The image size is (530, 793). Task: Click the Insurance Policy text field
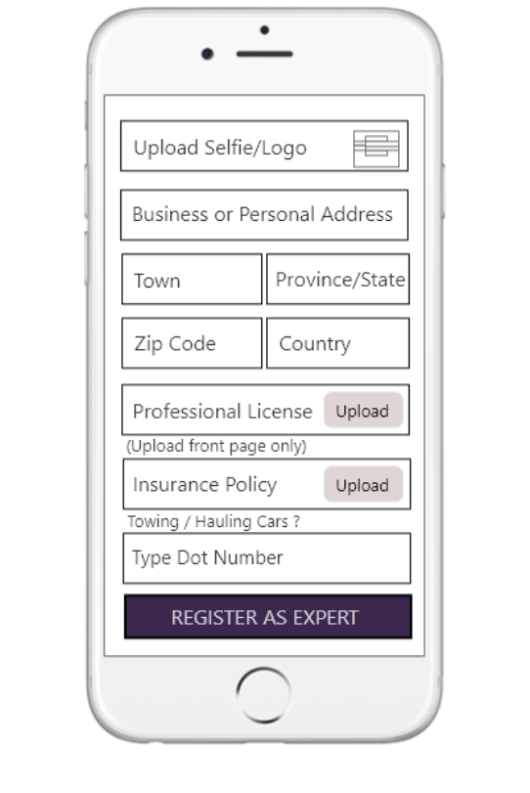point(267,484)
